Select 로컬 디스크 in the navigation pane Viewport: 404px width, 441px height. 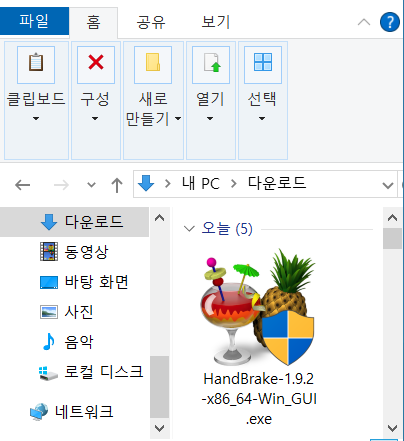[74, 372]
